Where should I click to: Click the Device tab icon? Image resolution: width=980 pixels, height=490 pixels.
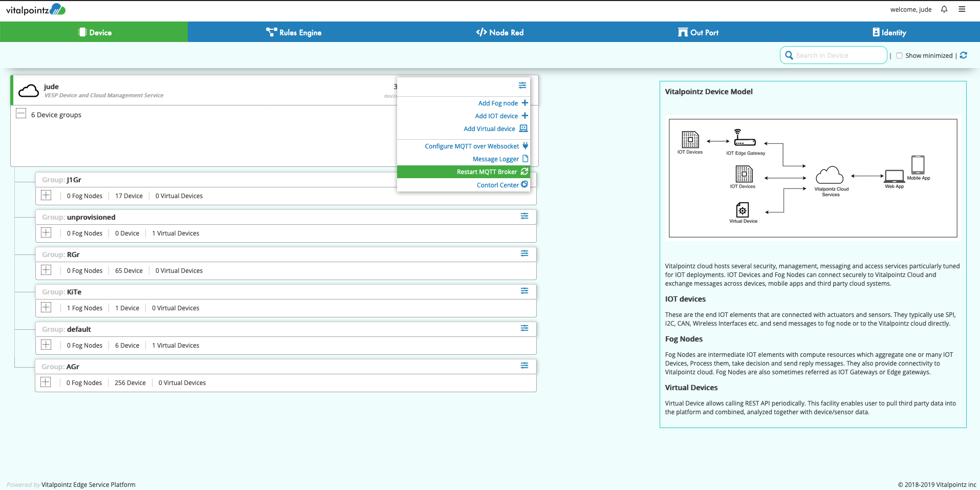point(82,32)
